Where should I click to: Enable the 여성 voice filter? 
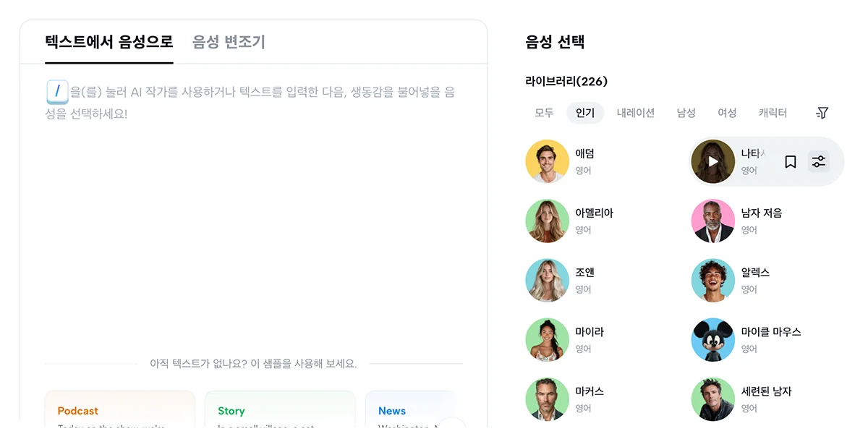727,113
